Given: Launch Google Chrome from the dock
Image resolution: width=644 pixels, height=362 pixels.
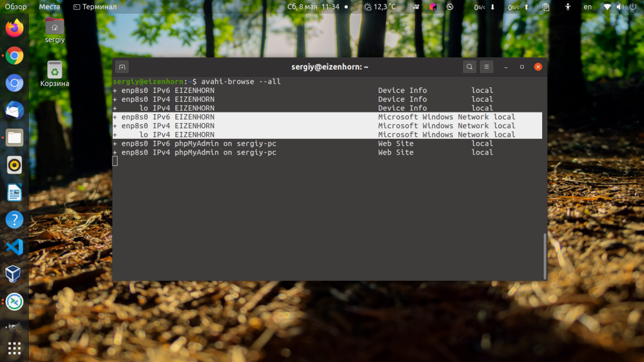Looking at the screenshot, I should pyautogui.click(x=14, y=56).
